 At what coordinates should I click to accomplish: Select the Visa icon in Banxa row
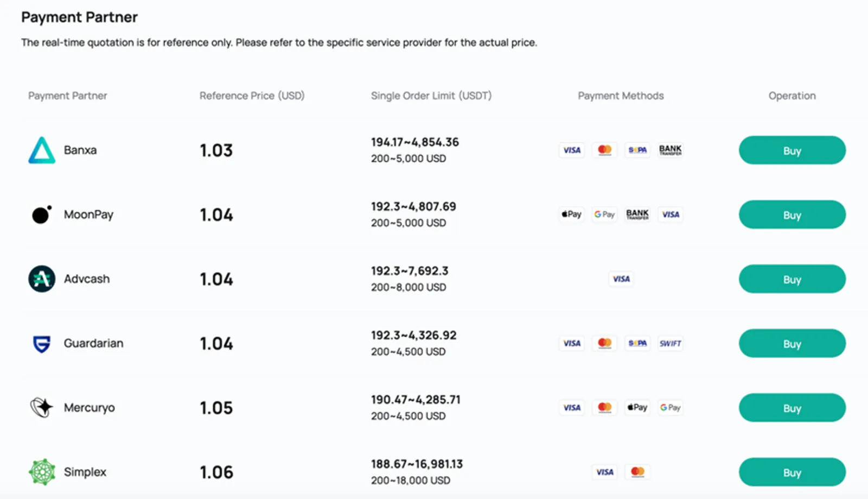[572, 150]
